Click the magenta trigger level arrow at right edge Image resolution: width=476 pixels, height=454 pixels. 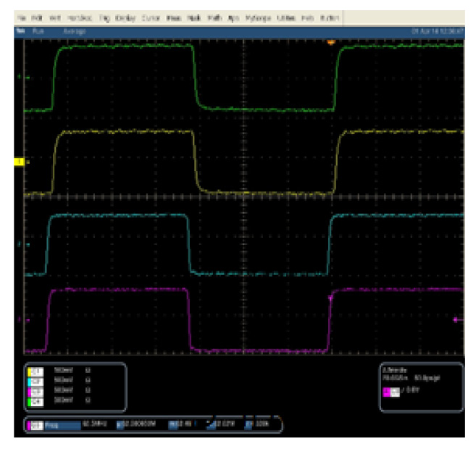456,319
